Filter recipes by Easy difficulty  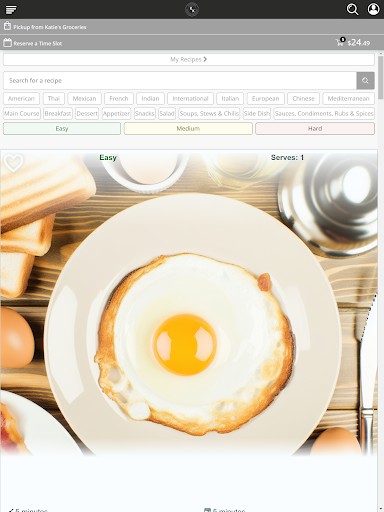tap(62, 129)
